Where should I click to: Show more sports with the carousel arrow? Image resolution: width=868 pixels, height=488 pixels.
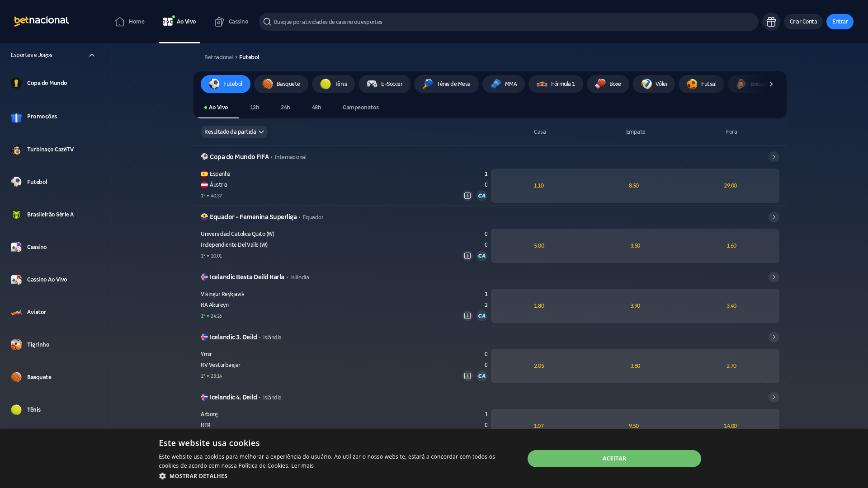771,84
